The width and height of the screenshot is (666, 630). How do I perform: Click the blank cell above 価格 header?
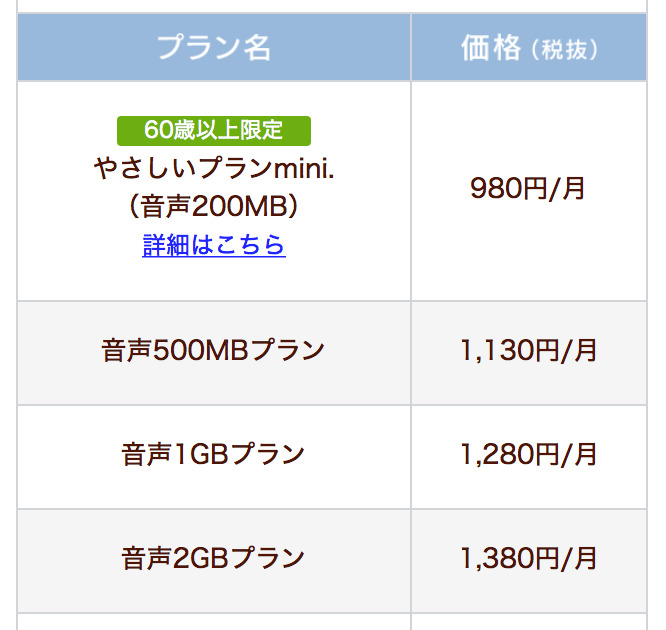point(528,6)
